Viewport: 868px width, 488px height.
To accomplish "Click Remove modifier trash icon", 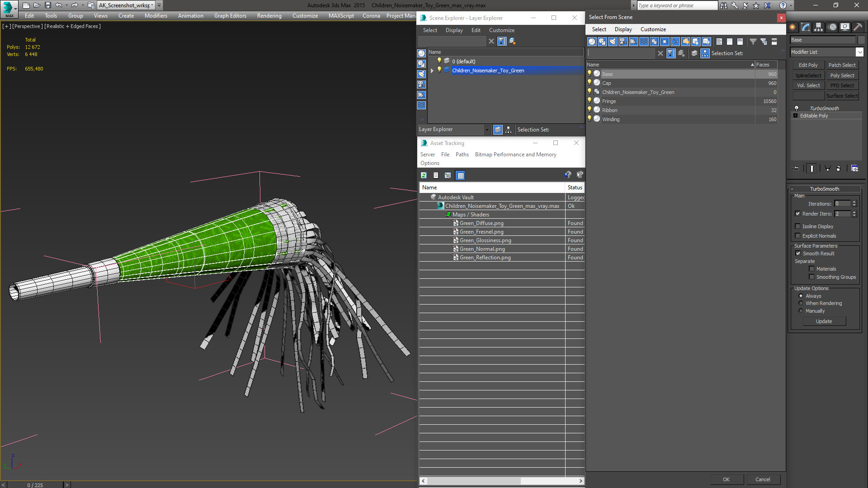I will click(839, 169).
